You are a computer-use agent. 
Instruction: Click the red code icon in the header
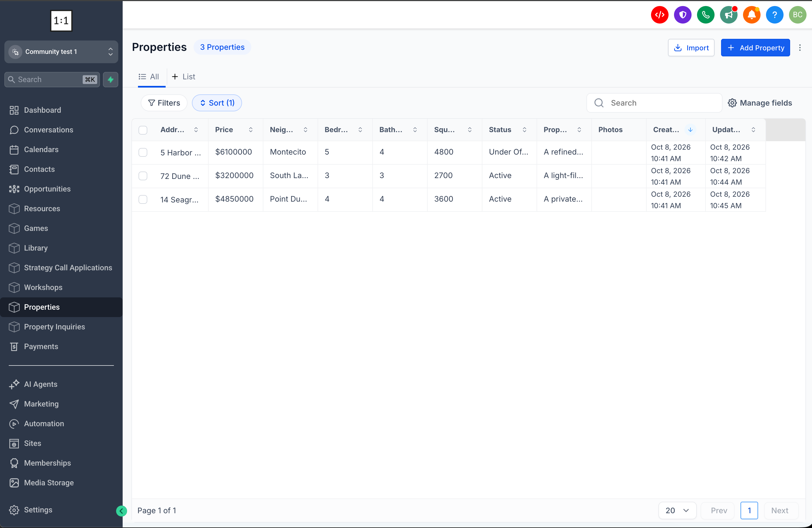660,15
